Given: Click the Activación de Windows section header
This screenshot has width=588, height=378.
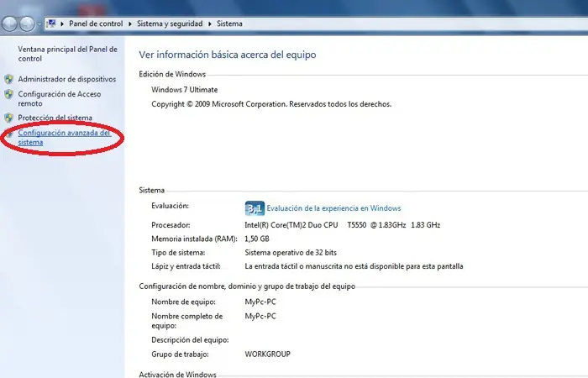Looking at the screenshot, I should (x=177, y=374).
